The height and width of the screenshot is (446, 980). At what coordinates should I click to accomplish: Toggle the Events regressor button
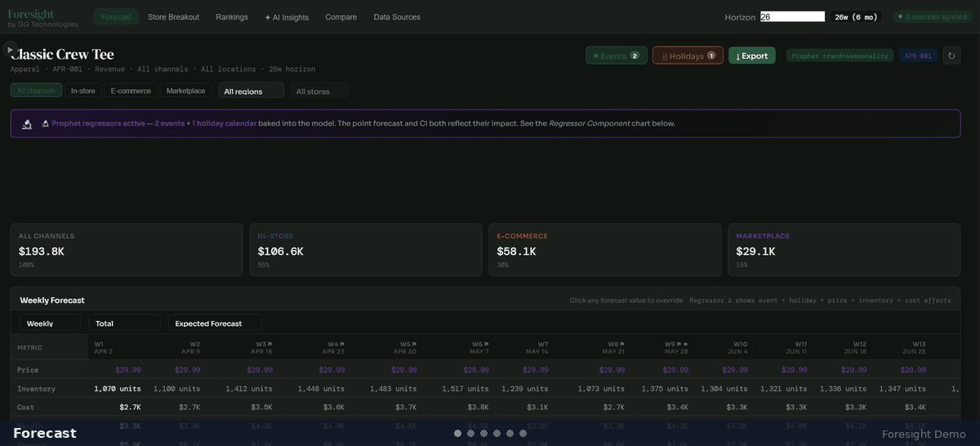(617, 56)
